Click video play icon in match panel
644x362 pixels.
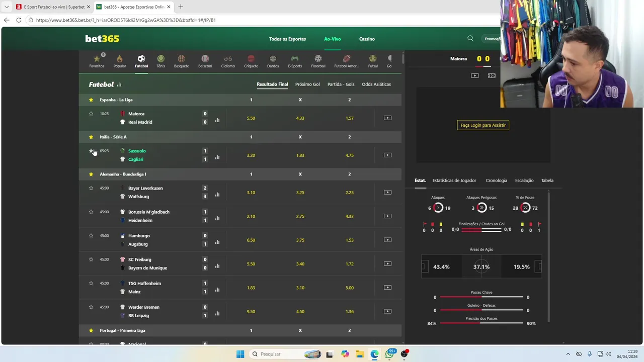[x=475, y=75]
